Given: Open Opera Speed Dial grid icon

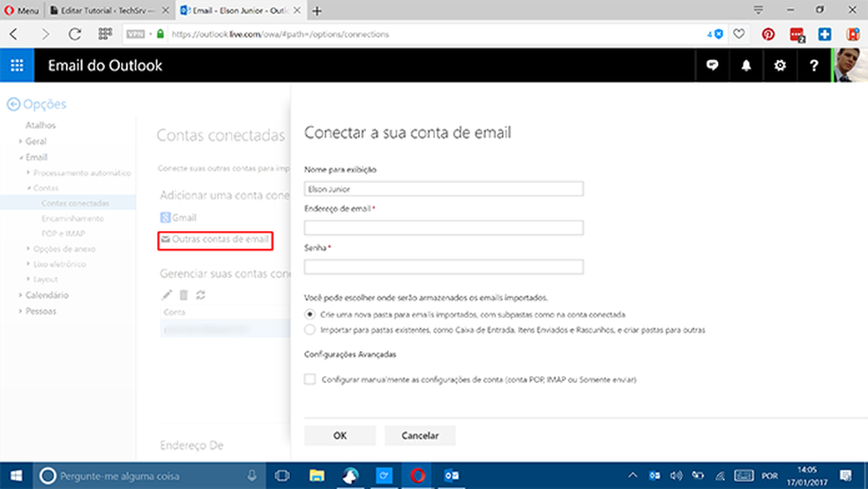Looking at the screenshot, I should pyautogui.click(x=105, y=34).
